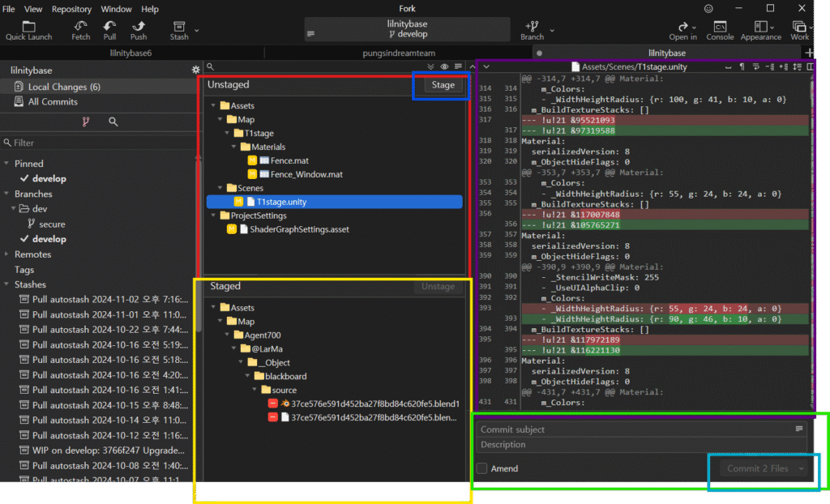Click the Stage button
This screenshot has height=504, width=830.
coord(443,84)
